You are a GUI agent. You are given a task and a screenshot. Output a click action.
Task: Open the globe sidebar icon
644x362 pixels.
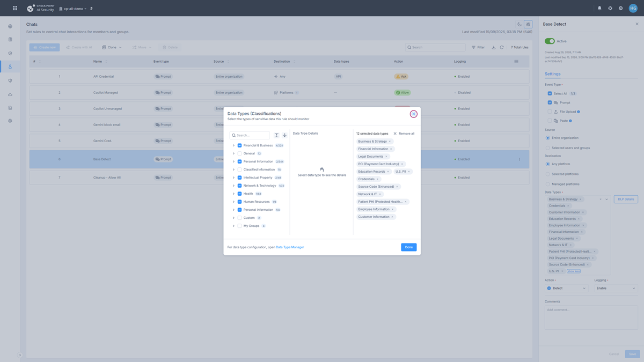pos(10,26)
